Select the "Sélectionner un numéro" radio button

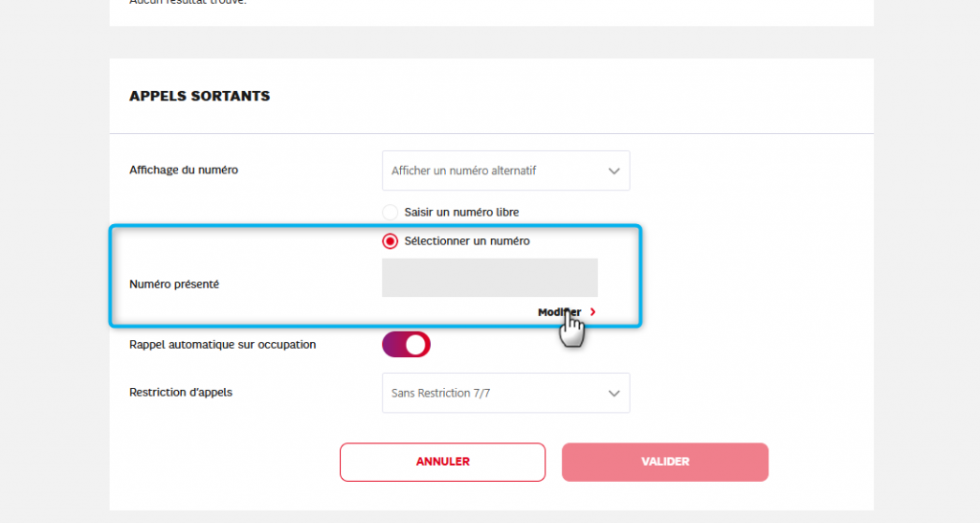pyautogui.click(x=390, y=241)
